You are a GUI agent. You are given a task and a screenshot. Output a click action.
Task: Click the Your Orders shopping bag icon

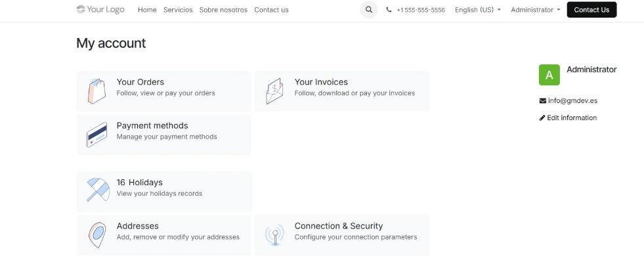(x=97, y=91)
